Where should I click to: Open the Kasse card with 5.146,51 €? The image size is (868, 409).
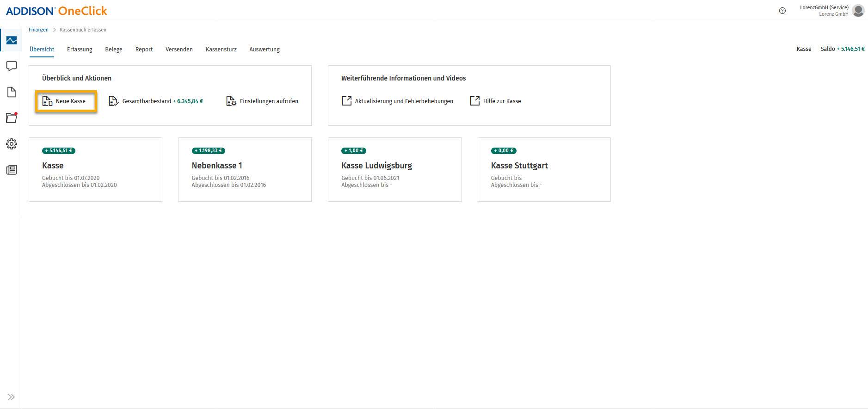95,169
